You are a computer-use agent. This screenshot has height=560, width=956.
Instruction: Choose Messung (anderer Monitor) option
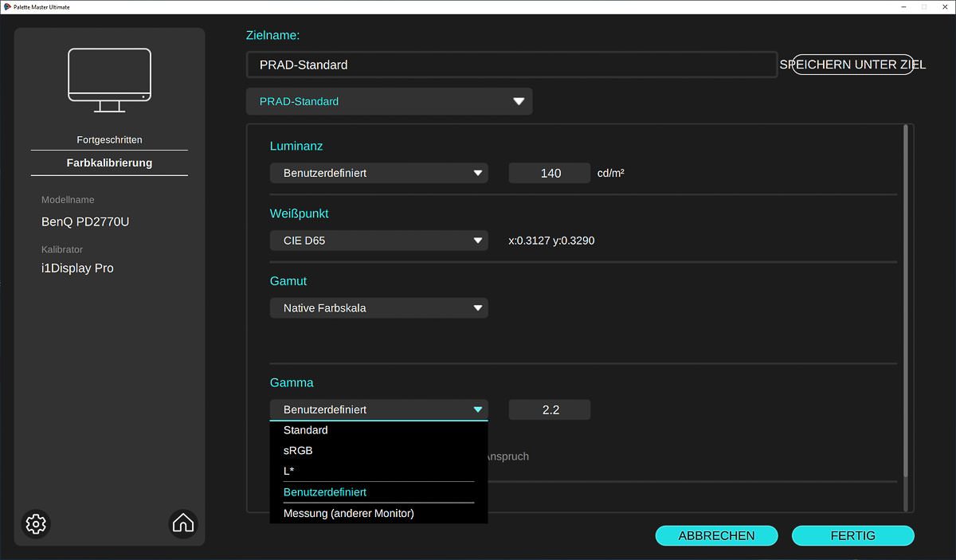pos(349,514)
